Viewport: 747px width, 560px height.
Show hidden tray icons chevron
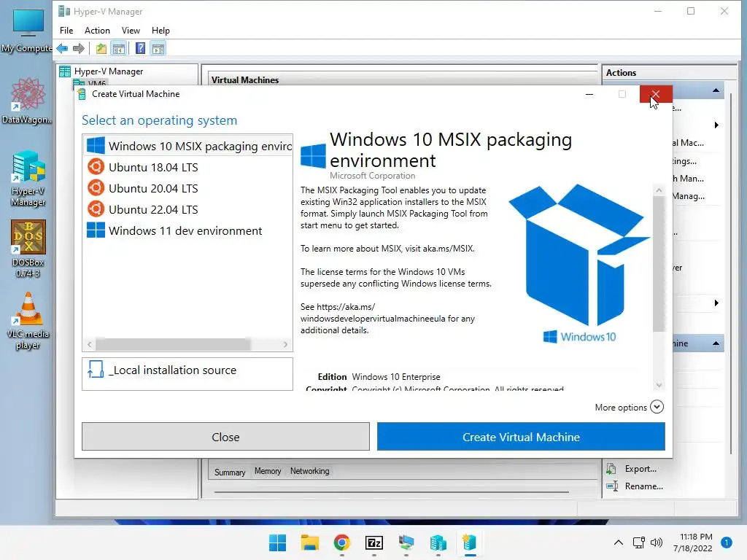tap(618, 542)
